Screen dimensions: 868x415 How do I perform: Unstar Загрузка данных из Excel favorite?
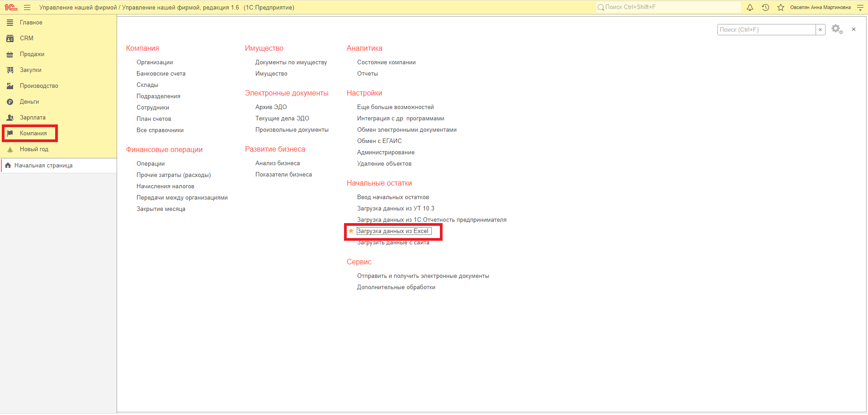pos(351,231)
